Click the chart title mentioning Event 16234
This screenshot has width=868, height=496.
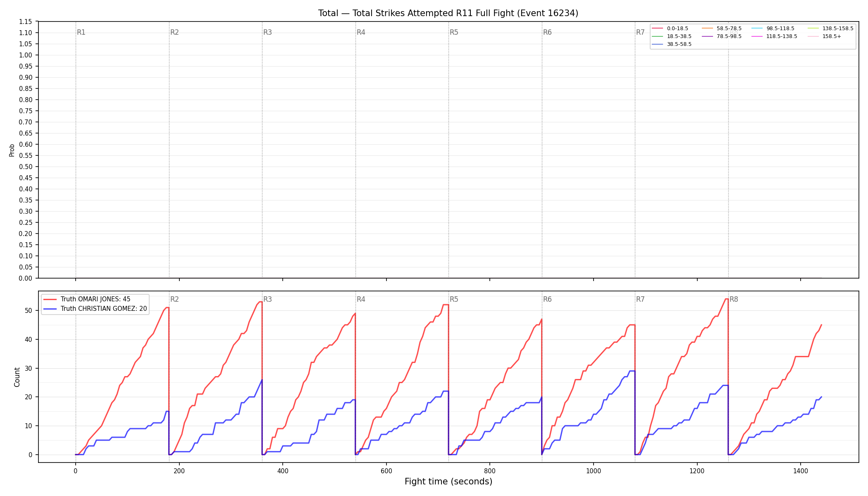448,13
